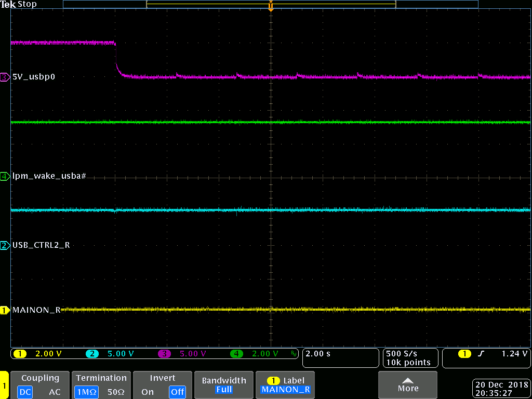Open the Bandwidth Full menu
The image size is (532, 399).
[224, 385]
